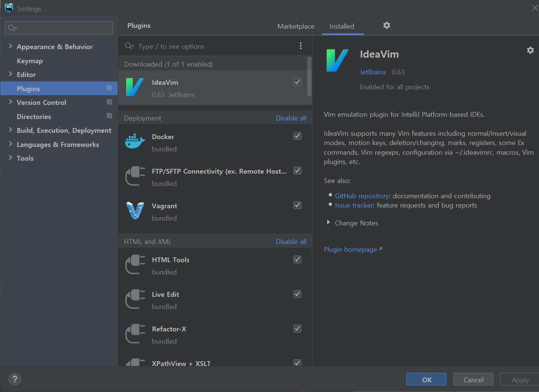
Task: Click the IdeaVim icon in the plugin list
Action: coord(135,87)
